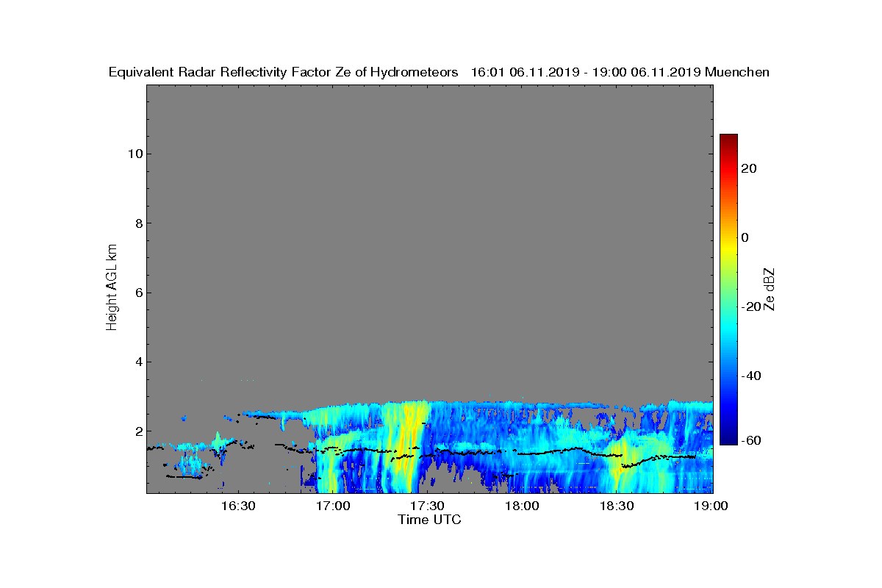This screenshot has width=882, height=588.
Task: Click the colorbar value -60
Action: [x=751, y=440]
